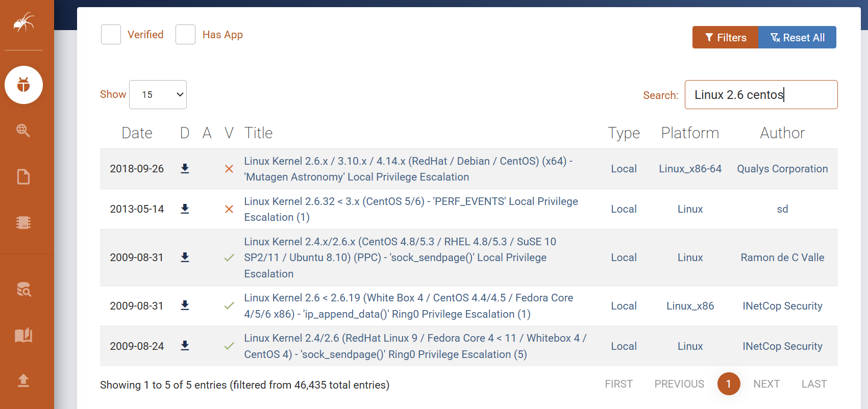Tick the Has App checkbox

185,35
